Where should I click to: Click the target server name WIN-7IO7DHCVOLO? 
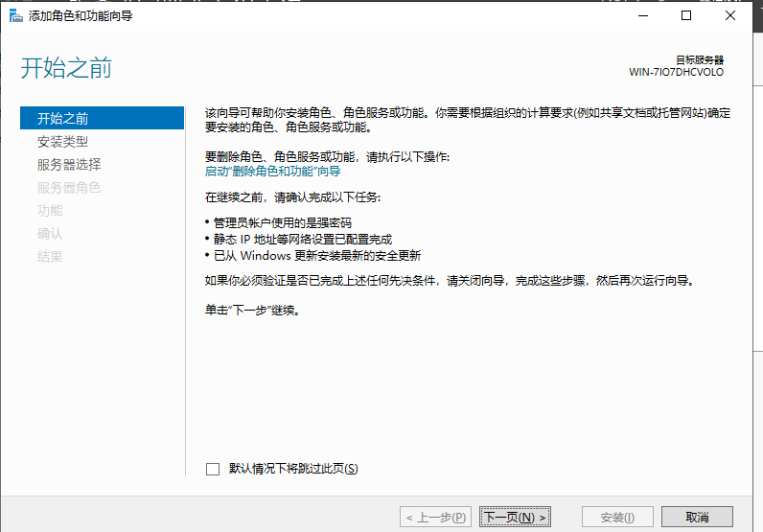tap(676, 72)
